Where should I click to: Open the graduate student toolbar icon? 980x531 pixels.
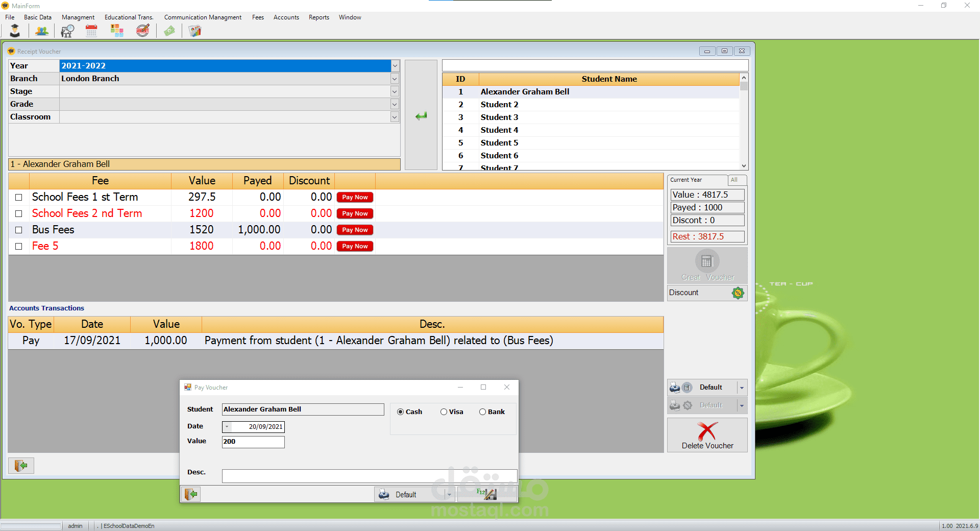point(15,31)
